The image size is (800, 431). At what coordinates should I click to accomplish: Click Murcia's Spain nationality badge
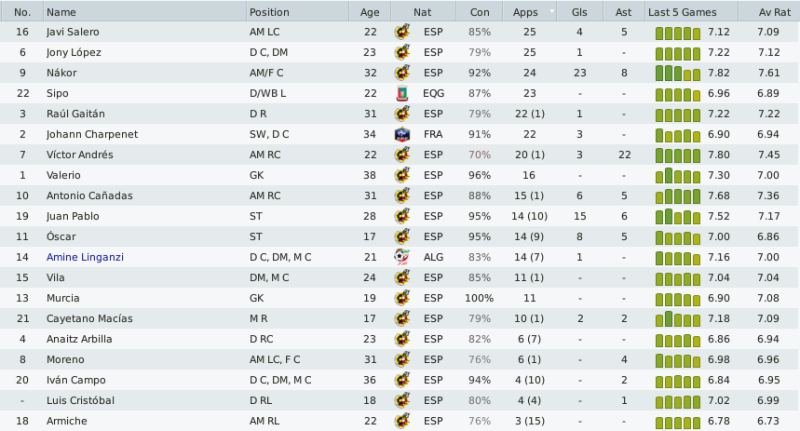click(402, 298)
